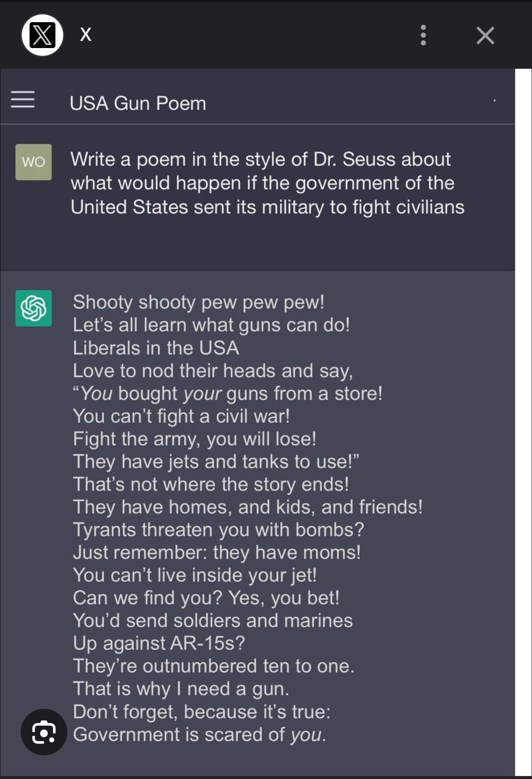Click the X logo avatar
532x779 pixels.
click(42, 35)
